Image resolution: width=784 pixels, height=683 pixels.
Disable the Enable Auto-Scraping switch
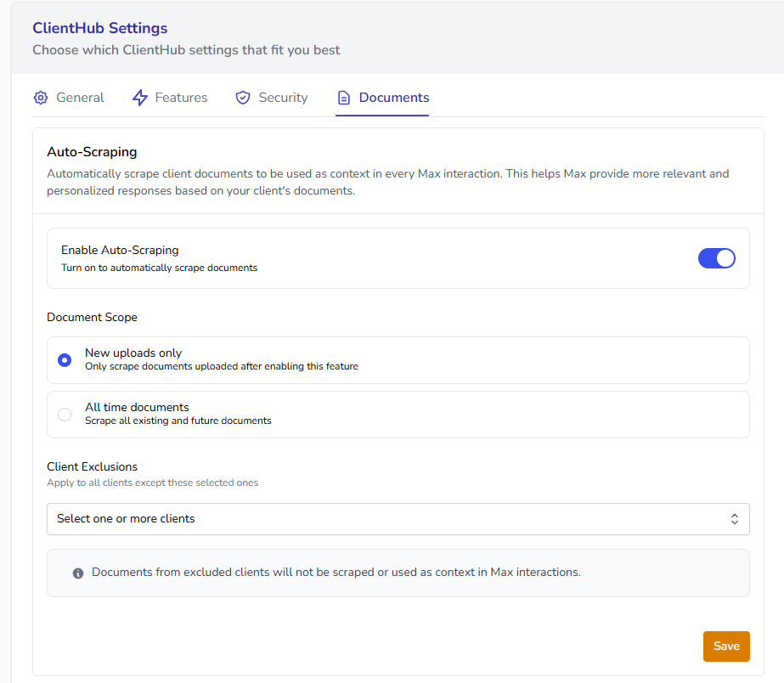pos(716,258)
